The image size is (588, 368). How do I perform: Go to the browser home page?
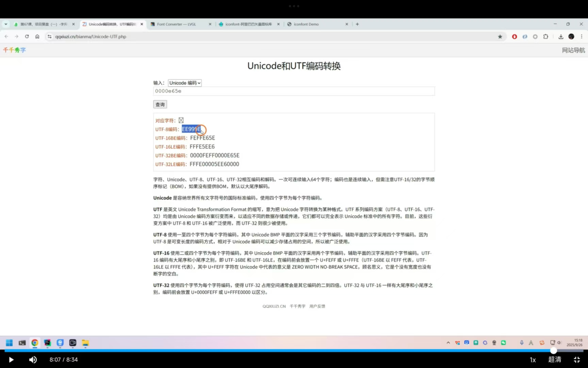click(37, 36)
